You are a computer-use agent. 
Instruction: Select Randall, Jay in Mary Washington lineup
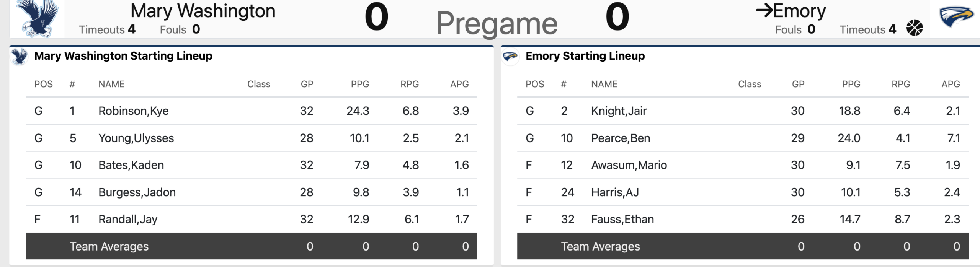pos(128,219)
